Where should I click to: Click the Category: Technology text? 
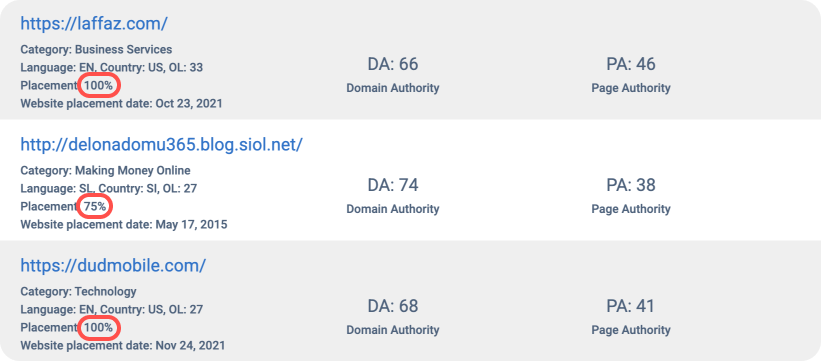79,292
